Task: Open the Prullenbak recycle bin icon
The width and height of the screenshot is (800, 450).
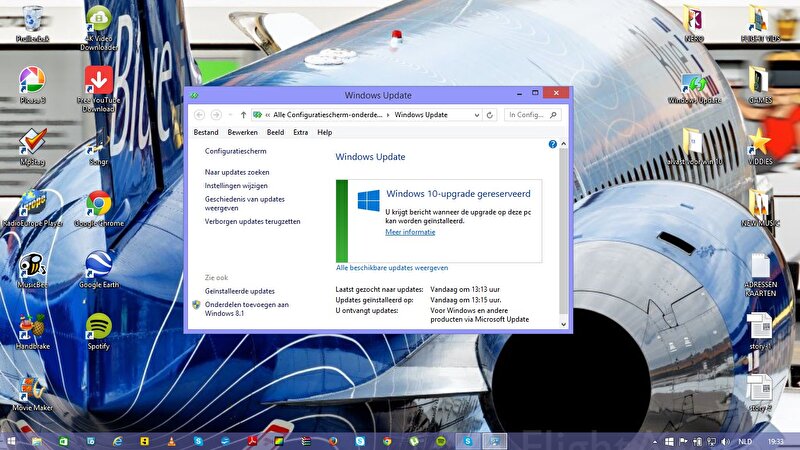Action: tap(32, 18)
